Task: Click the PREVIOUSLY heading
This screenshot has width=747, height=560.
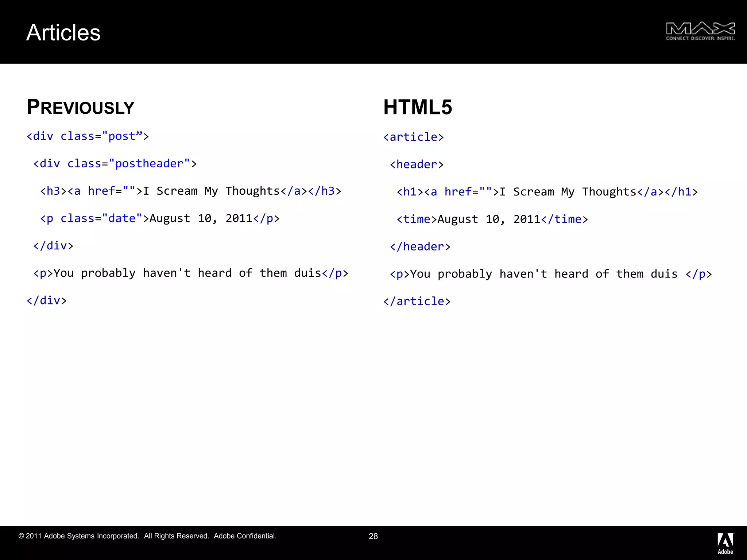Action: (81, 107)
